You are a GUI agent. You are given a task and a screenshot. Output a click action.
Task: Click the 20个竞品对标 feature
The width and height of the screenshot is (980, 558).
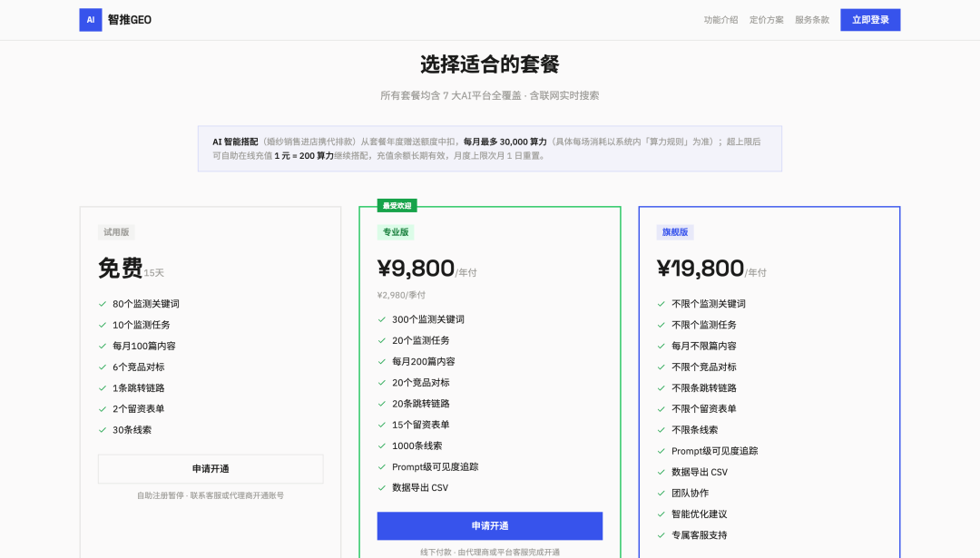tap(421, 382)
